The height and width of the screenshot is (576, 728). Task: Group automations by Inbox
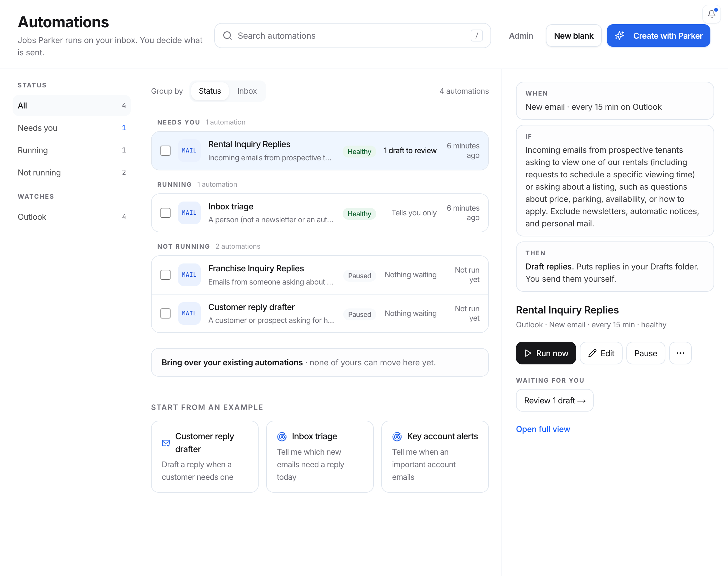point(247,91)
